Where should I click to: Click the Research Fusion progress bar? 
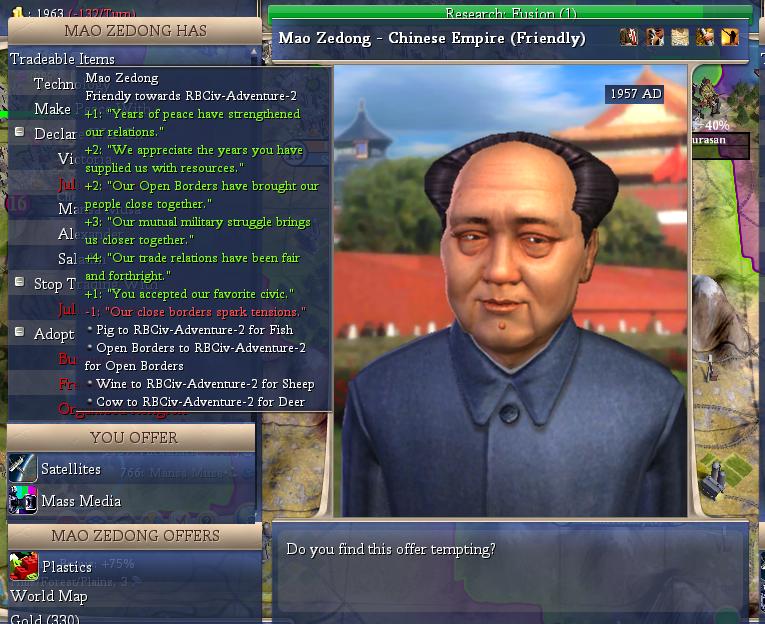click(x=509, y=13)
